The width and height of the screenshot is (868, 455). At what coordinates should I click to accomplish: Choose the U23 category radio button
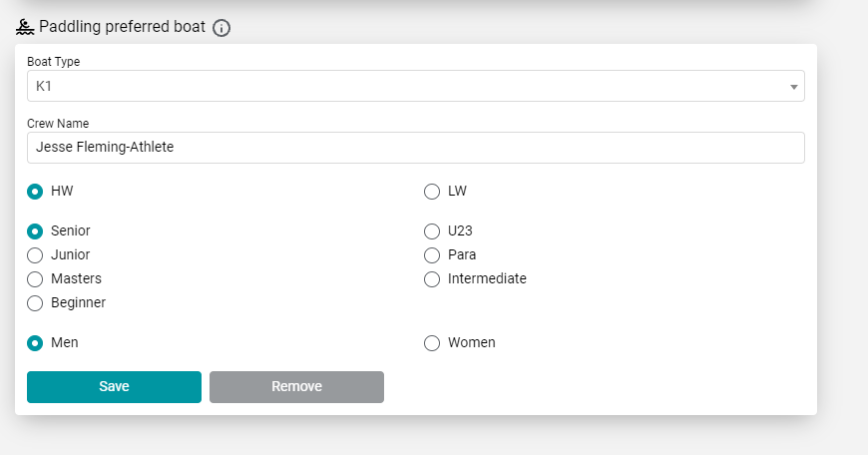(x=432, y=231)
